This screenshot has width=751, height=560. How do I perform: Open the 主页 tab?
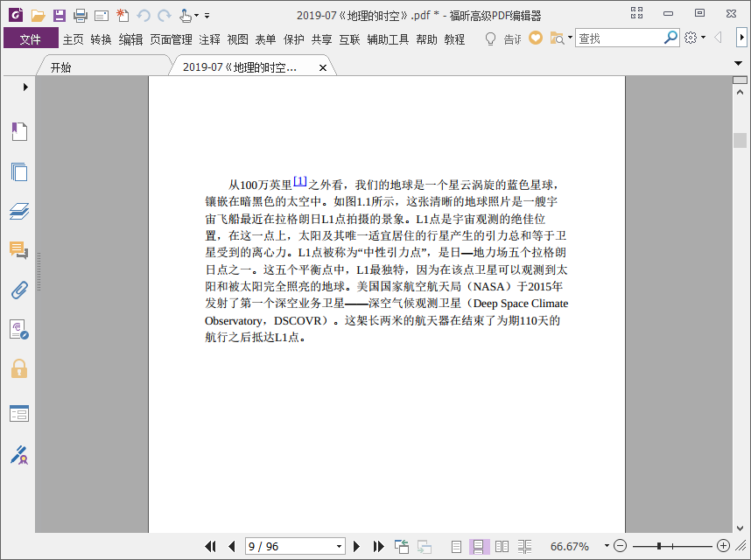coord(73,39)
